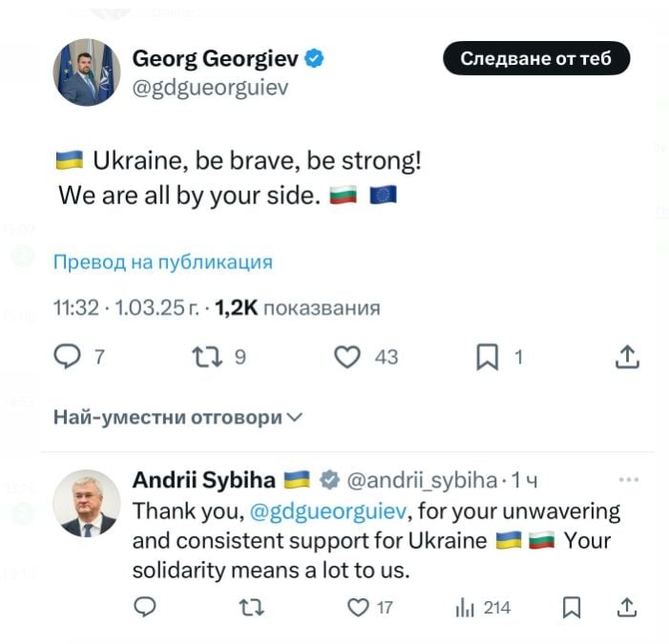Image resolution: width=669 pixels, height=644 pixels.
Task: Open more options on Sybiha's reply
Action: pyautogui.click(x=629, y=479)
